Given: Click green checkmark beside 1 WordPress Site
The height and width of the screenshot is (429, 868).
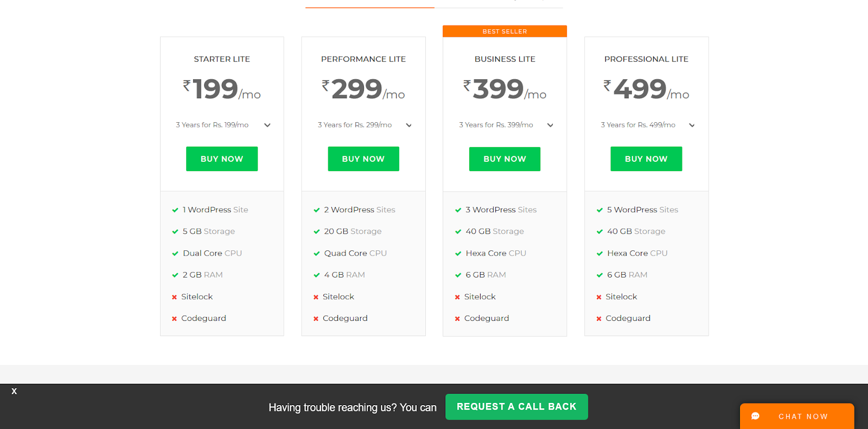Looking at the screenshot, I should 175,210.
